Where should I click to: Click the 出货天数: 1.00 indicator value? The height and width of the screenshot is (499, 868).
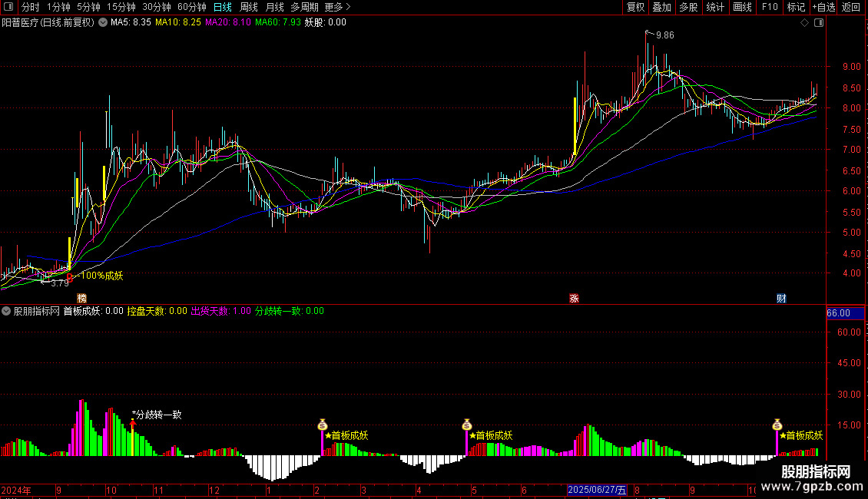click(221, 312)
